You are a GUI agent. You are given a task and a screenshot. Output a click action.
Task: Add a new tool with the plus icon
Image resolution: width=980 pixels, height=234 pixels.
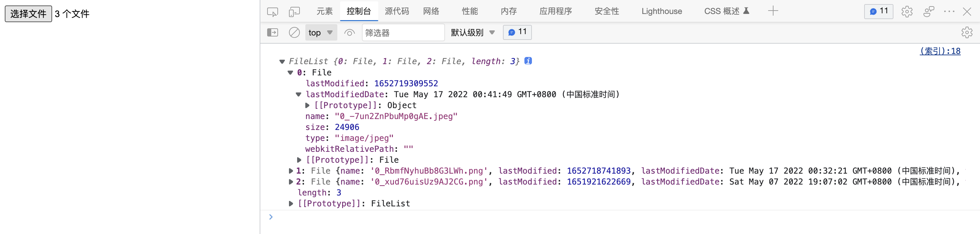point(773,11)
